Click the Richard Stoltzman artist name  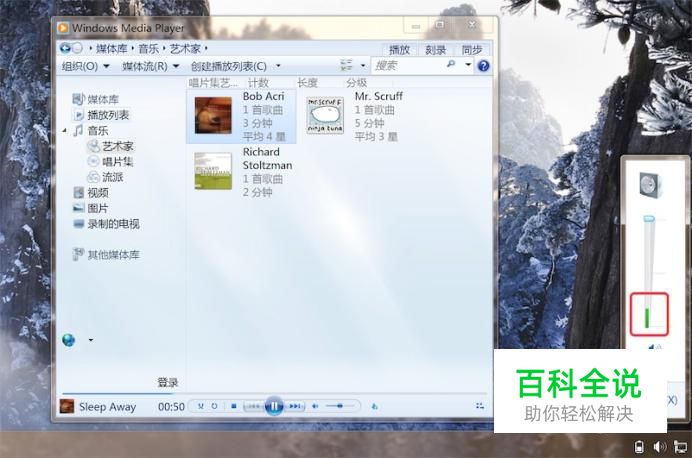(267, 158)
